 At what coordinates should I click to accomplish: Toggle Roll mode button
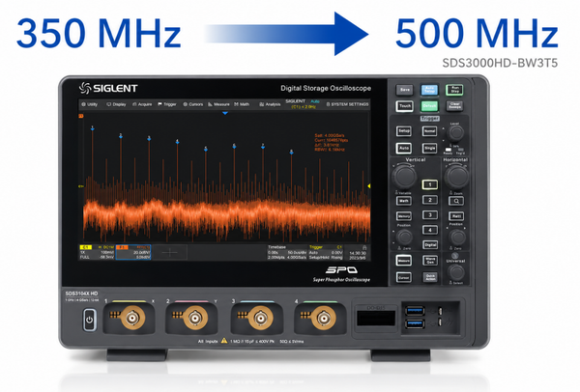point(456,216)
